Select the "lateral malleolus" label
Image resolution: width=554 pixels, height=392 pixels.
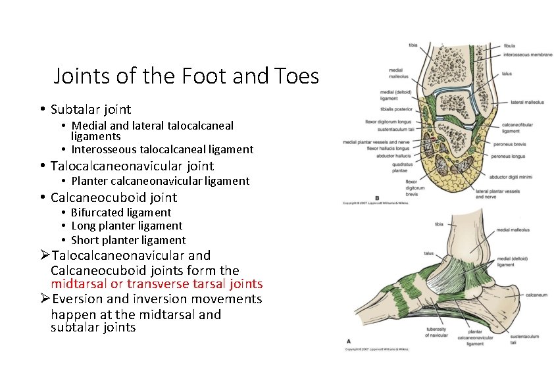[x=526, y=101]
